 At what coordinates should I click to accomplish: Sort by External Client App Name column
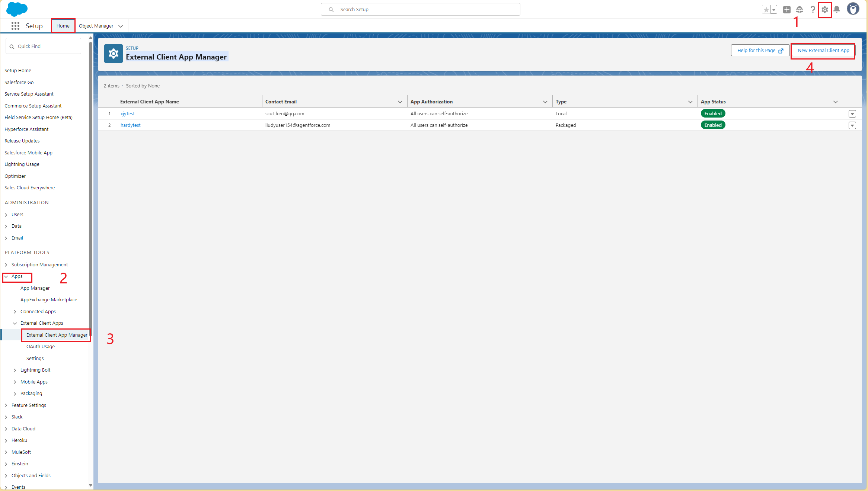click(149, 102)
